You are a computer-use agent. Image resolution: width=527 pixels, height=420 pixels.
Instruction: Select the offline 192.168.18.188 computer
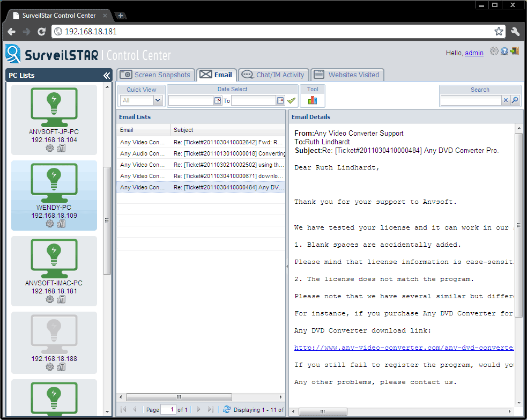click(54, 343)
